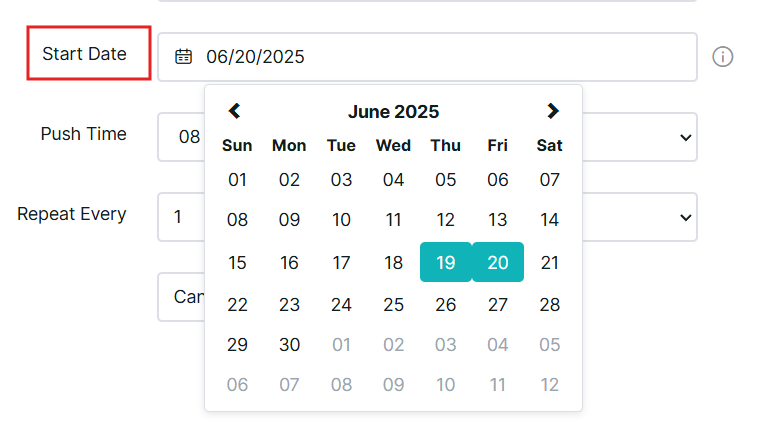
Task: Select June 19 in the calendar
Action: (x=446, y=262)
